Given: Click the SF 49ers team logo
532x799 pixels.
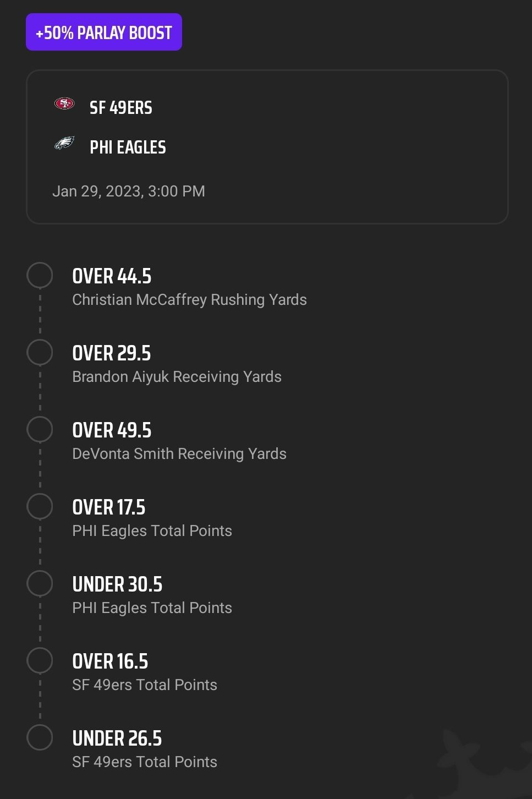Looking at the screenshot, I should point(64,103).
